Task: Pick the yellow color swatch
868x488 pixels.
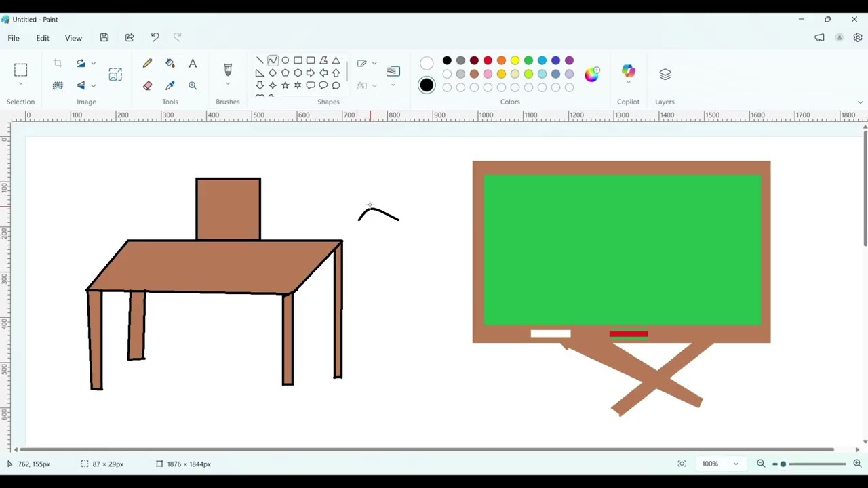Action: (515, 60)
